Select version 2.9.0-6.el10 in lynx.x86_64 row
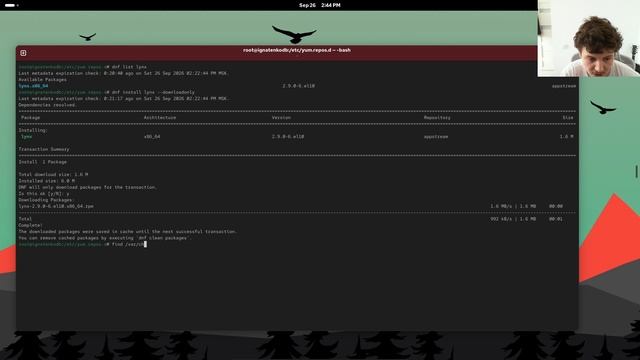Viewport: 640px width, 360px height. [x=298, y=86]
